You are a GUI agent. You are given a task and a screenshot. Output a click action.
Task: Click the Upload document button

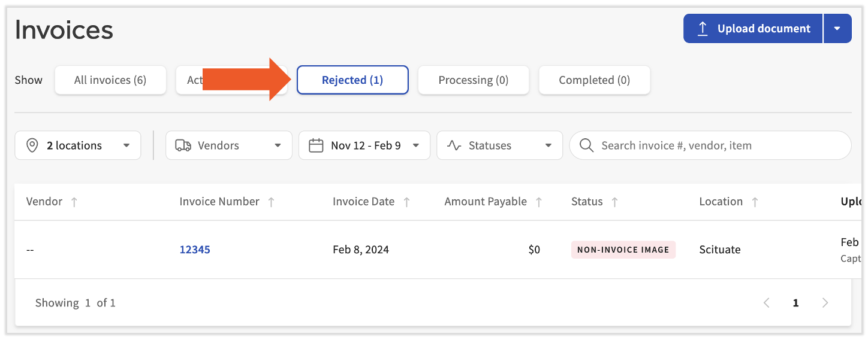point(753,29)
